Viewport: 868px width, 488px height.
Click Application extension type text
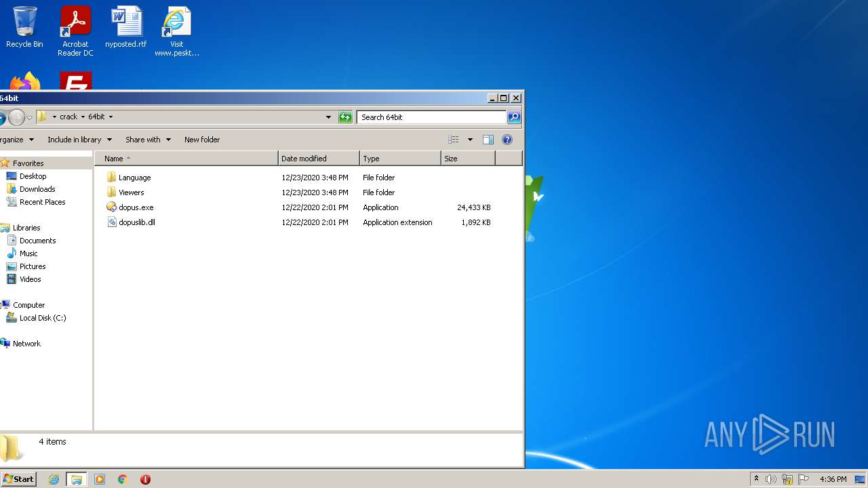pos(397,222)
